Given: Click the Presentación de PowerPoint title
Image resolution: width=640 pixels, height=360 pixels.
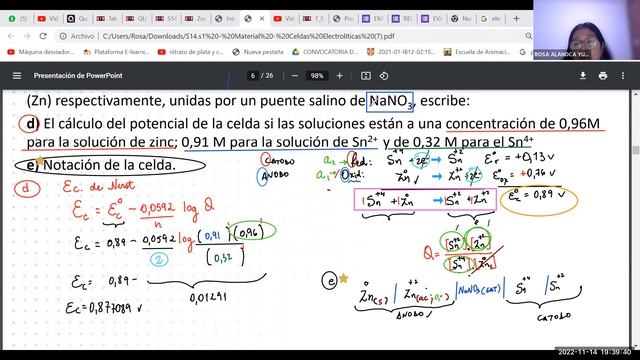Looking at the screenshot, I should [78, 76].
